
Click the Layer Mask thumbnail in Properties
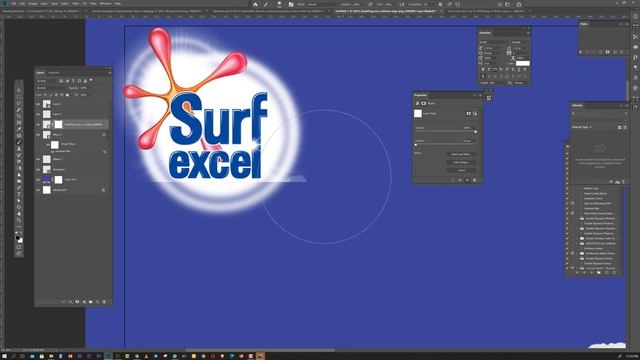pos(418,113)
